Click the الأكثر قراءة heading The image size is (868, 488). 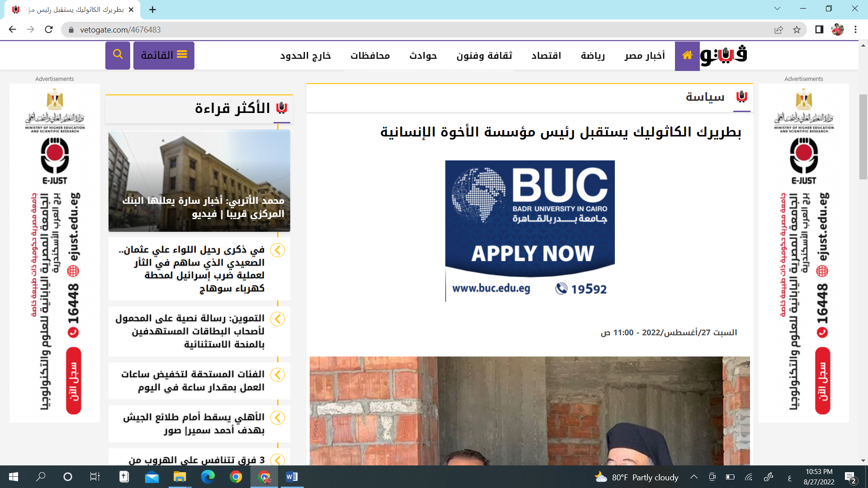pos(232,108)
